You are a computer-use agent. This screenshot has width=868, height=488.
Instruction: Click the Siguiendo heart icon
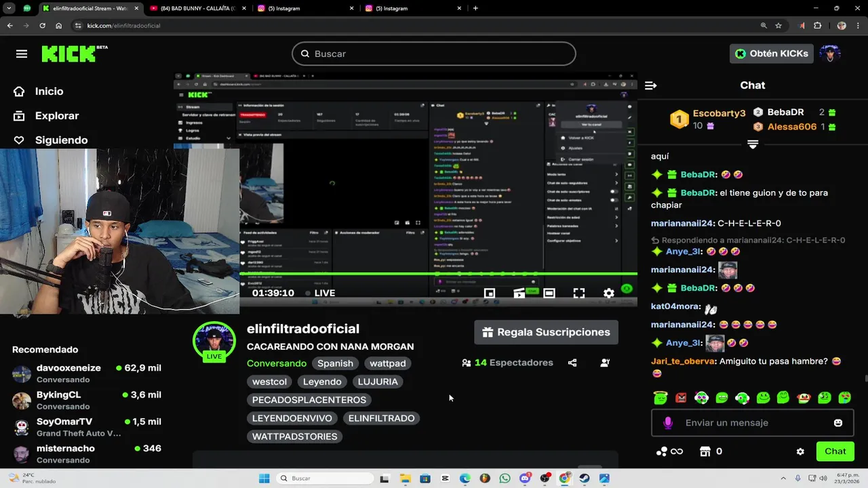click(19, 140)
